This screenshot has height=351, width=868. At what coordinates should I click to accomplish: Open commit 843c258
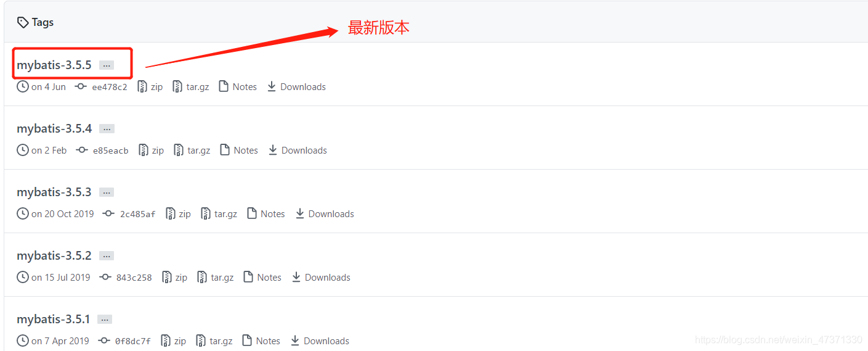pyautogui.click(x=134, y=278)
